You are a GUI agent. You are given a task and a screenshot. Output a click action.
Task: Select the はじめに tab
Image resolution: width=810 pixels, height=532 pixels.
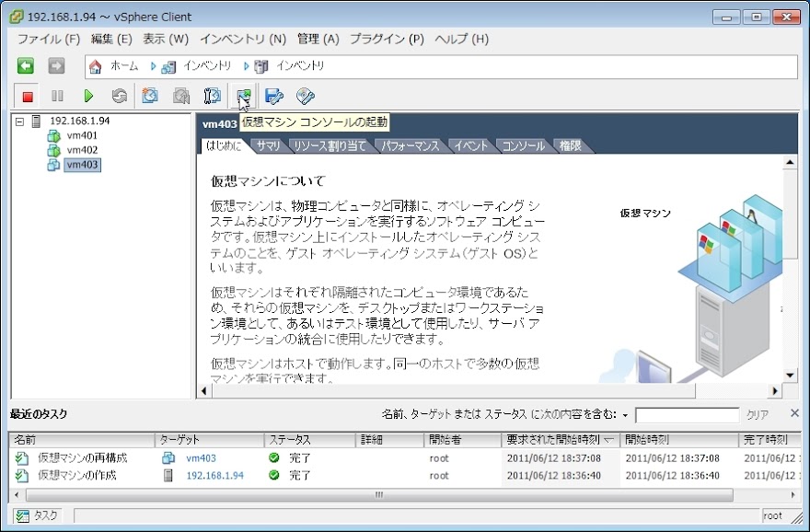(x=224, y=146)
